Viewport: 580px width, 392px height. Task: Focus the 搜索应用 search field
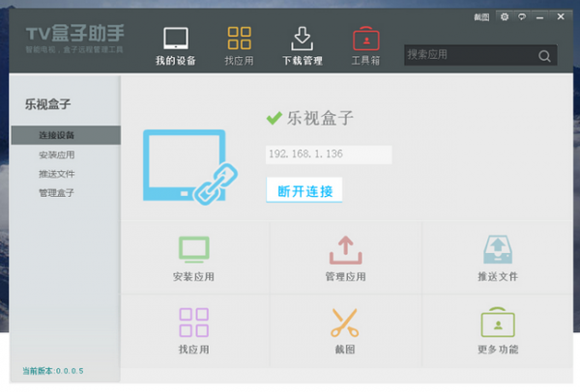tap(469, 55)
